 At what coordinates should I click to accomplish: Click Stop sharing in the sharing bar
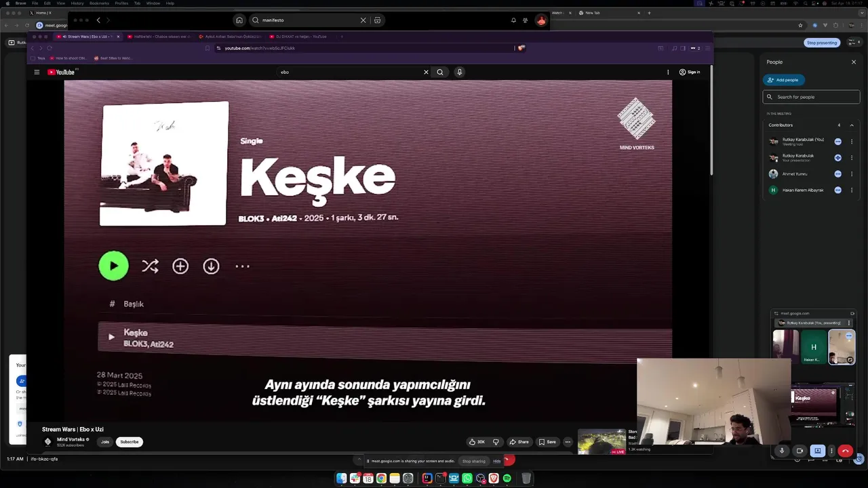(473, 461)
